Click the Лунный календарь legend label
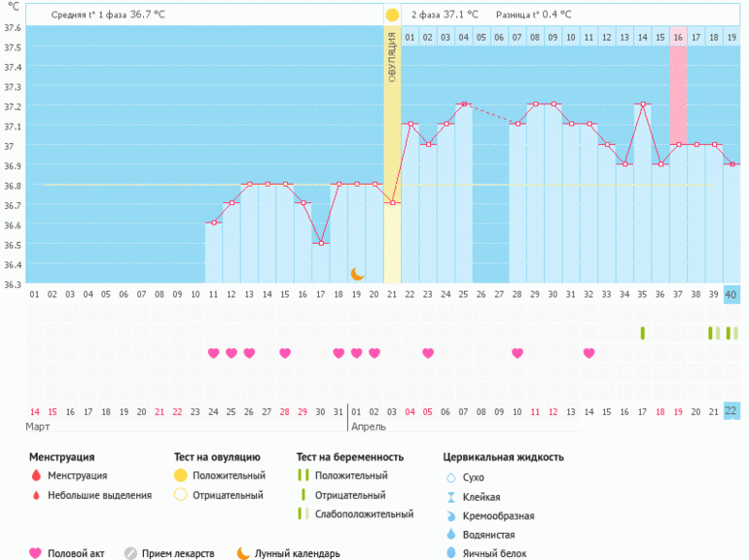 (297, 553)
